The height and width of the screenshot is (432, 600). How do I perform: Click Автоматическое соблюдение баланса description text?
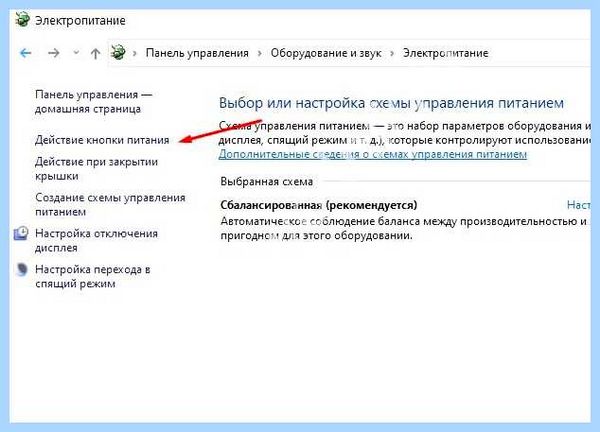(x=404, y=228)
